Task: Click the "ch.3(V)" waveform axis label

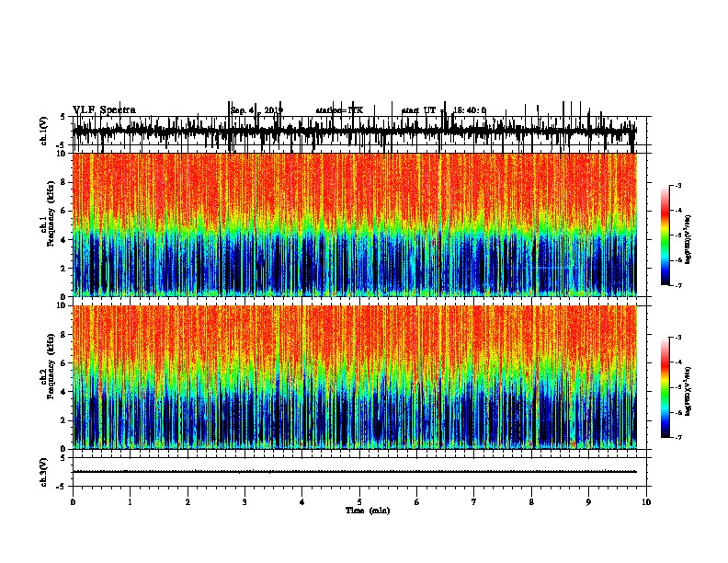Action: (44, 473)
